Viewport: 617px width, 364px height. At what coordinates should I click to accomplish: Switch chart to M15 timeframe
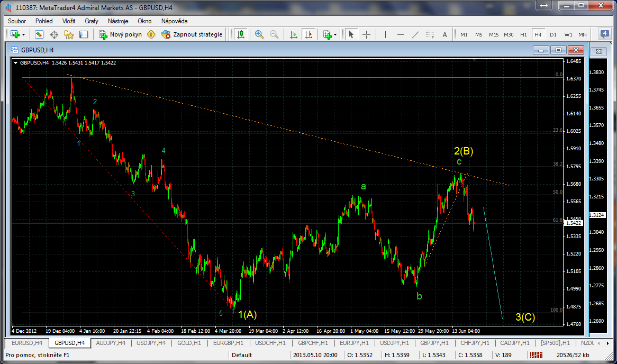(494, 34)
